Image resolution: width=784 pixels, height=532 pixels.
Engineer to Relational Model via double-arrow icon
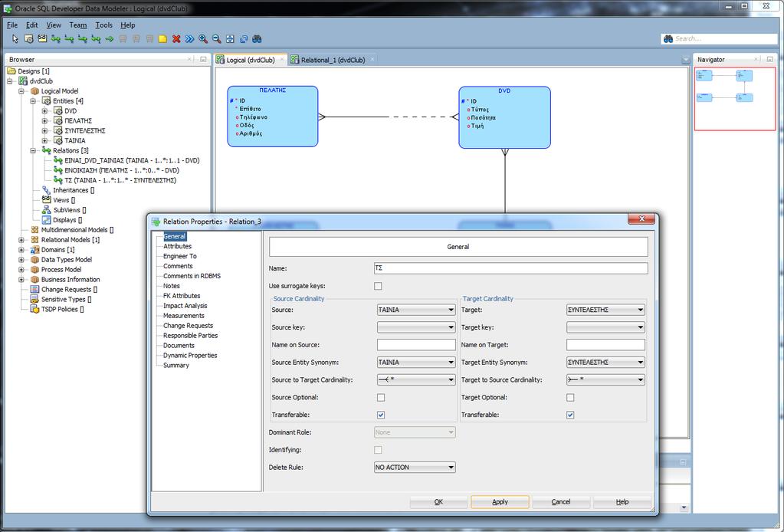point(189,38)
